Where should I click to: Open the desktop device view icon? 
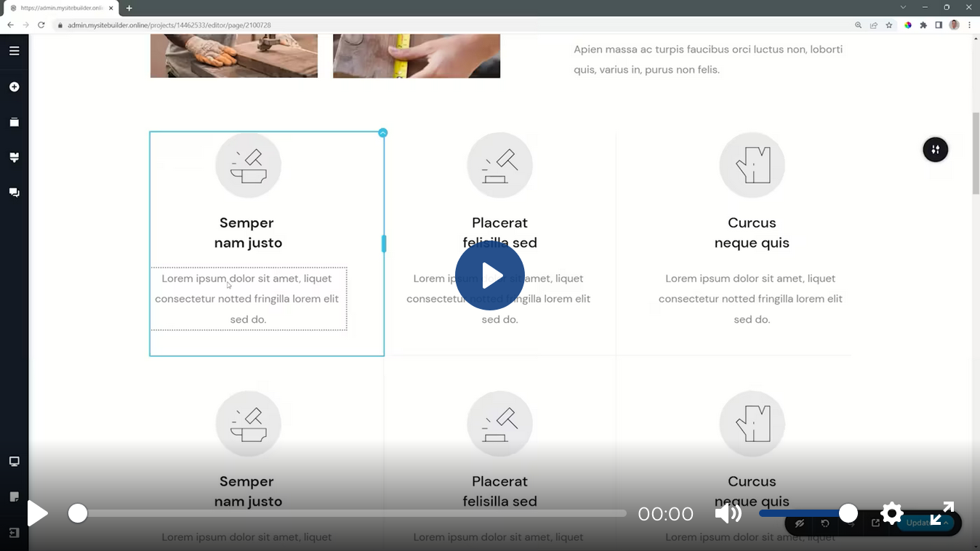[14, 462]
